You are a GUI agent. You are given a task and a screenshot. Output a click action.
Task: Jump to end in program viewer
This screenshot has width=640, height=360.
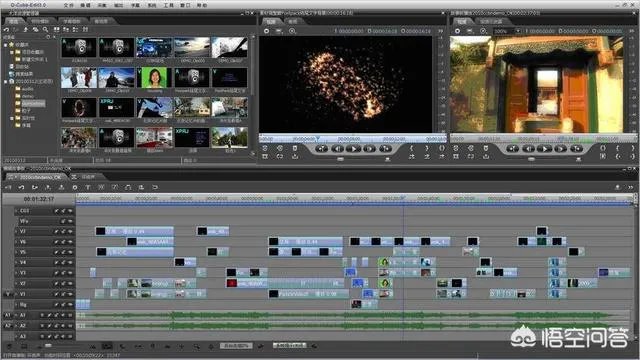[576, 149]
